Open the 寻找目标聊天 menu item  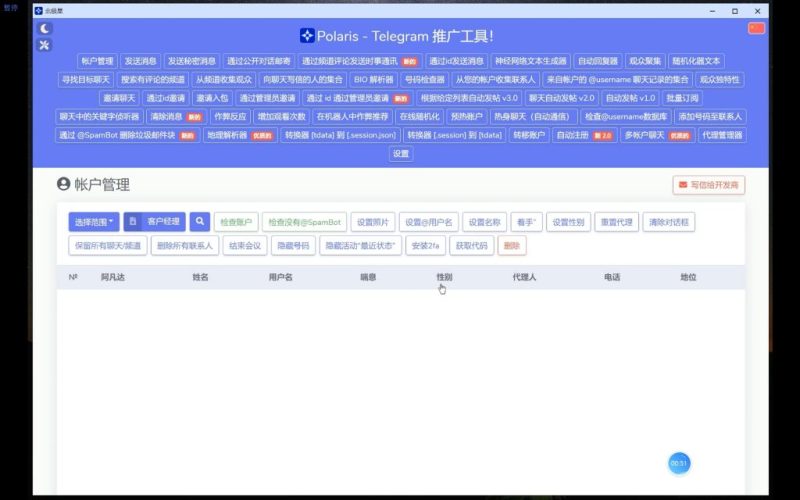click(86, 80)
